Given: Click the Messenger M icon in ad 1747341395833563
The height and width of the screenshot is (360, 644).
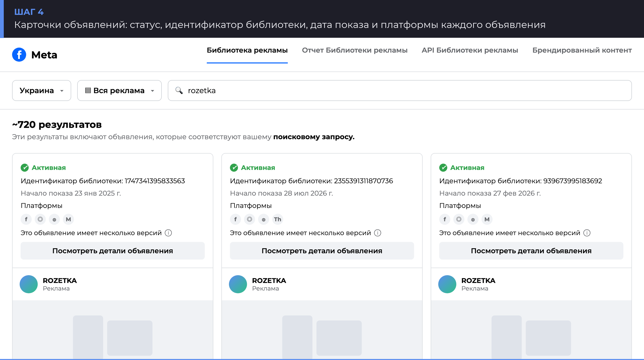Looking at the screenshot, I should pos(68,219).
